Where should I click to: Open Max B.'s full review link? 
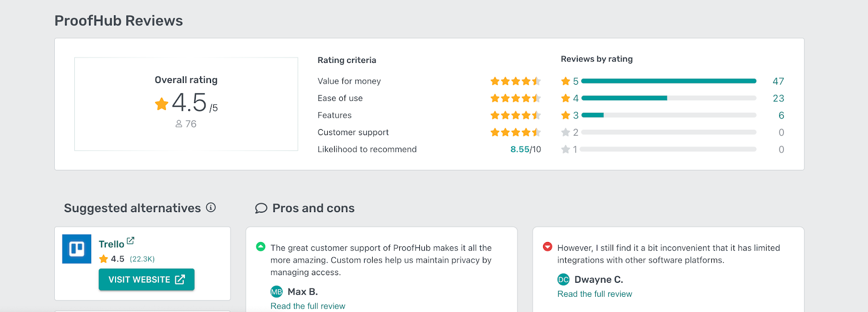tap(308, 306)
